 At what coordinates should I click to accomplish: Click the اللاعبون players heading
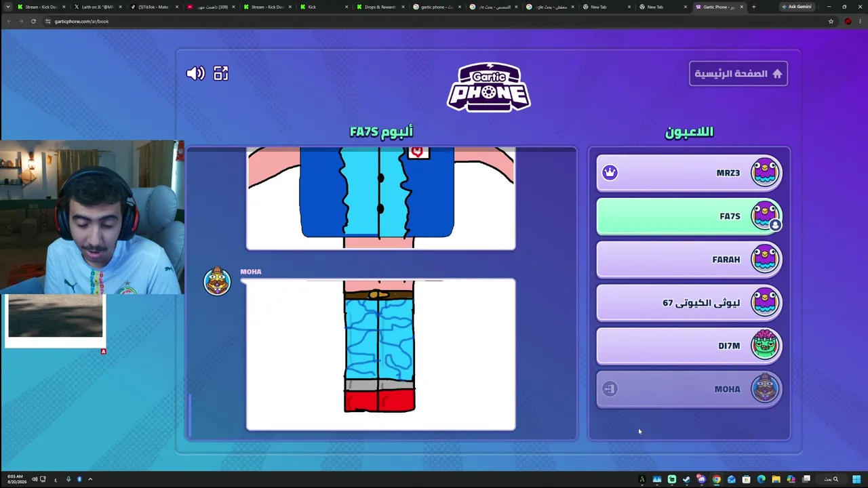point(689,132)
